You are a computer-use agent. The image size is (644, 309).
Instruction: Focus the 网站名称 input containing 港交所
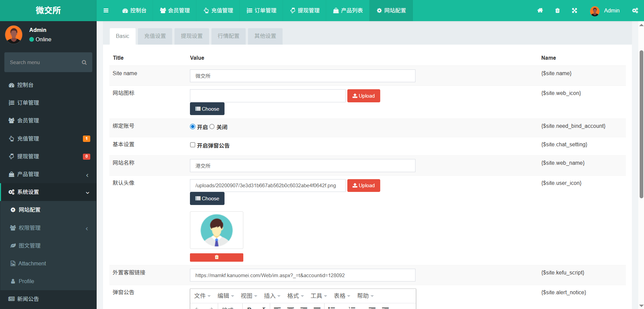[302, 166]
